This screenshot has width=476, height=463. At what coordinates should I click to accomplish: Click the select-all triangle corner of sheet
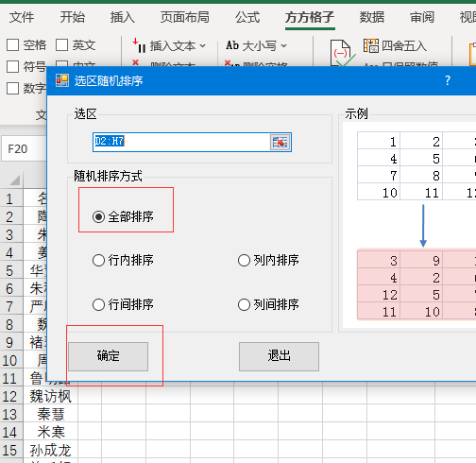tap(14, 180)
